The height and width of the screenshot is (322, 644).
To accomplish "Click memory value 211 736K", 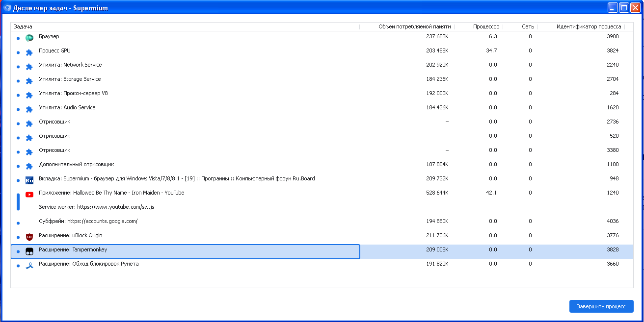I will click(437, 236).
